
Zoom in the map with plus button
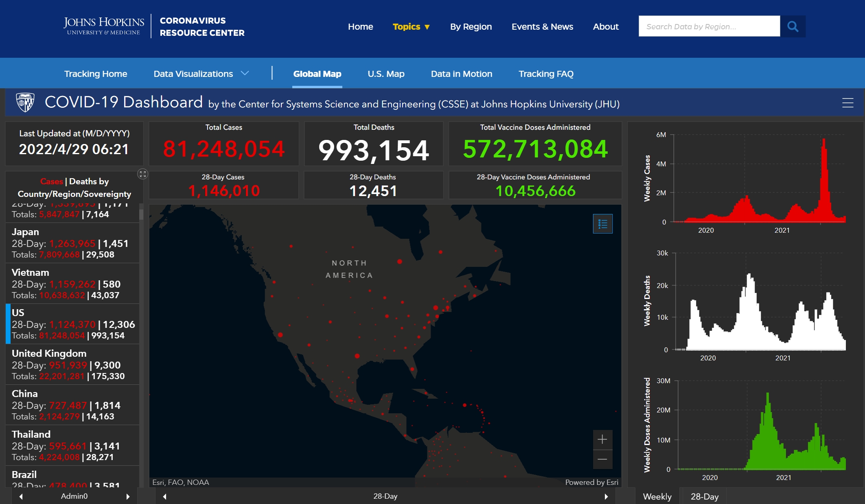(x=602, y=439)
